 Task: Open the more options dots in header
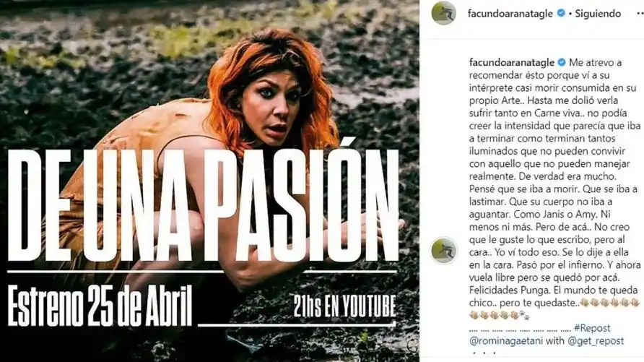pyautogui.click(x=640, y=13)
